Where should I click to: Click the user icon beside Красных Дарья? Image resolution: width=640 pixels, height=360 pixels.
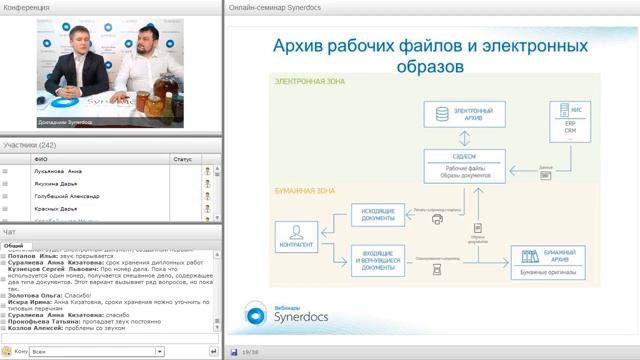tap(207, 209)
